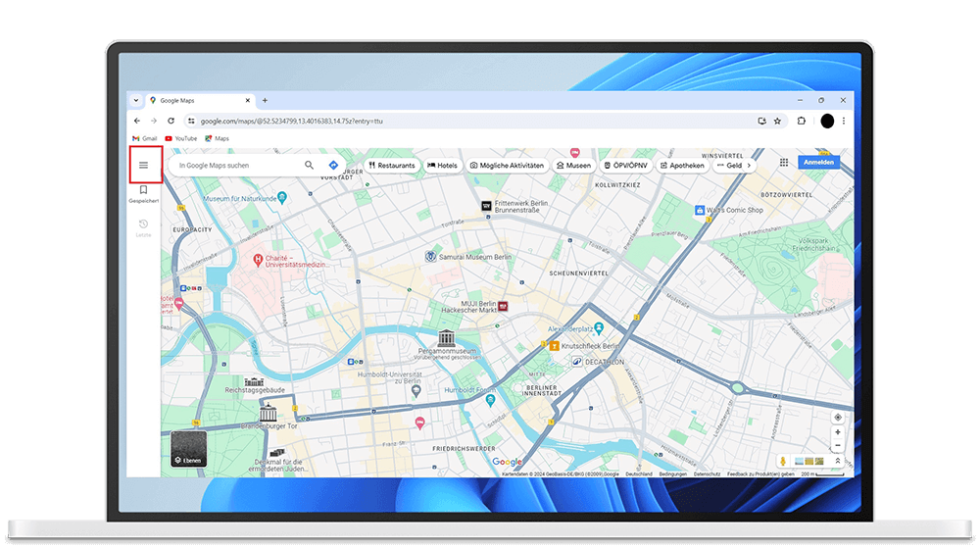Viewport: 980px width, 547px height.
Task: Click the MUJI Berlin Hackescher Markt marker
Action: 503,306
